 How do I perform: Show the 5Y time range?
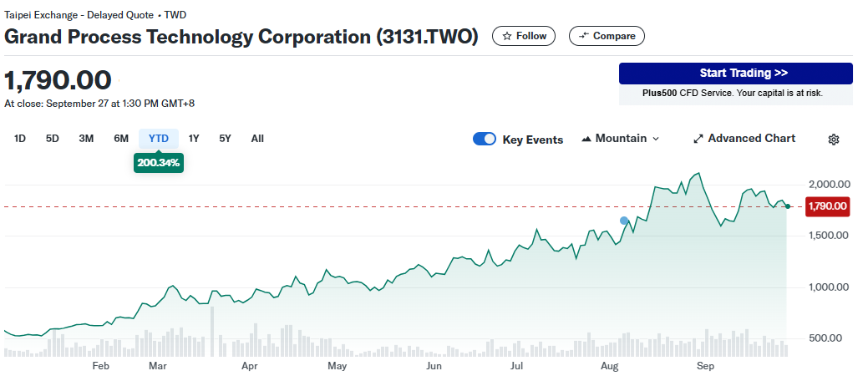(x=225, y=139)
